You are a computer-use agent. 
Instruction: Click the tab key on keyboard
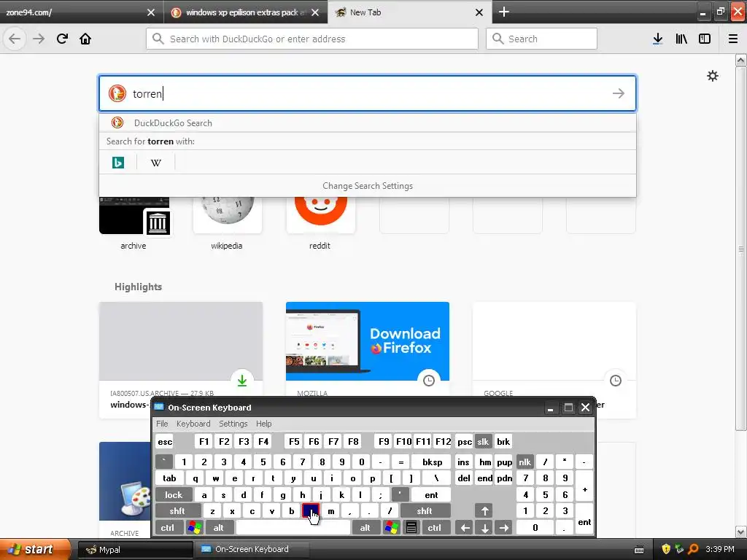point(169,478)
